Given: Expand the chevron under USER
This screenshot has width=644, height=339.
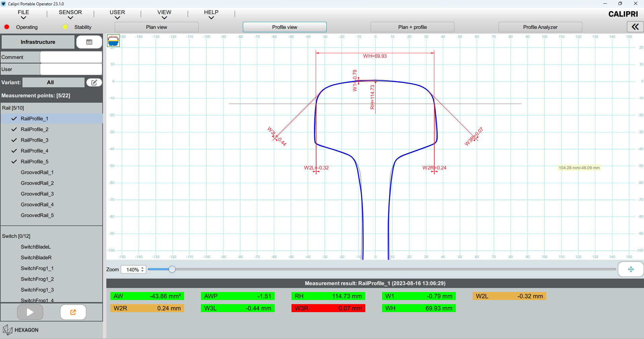Looking at the screenshot, I should pos(117,18).
